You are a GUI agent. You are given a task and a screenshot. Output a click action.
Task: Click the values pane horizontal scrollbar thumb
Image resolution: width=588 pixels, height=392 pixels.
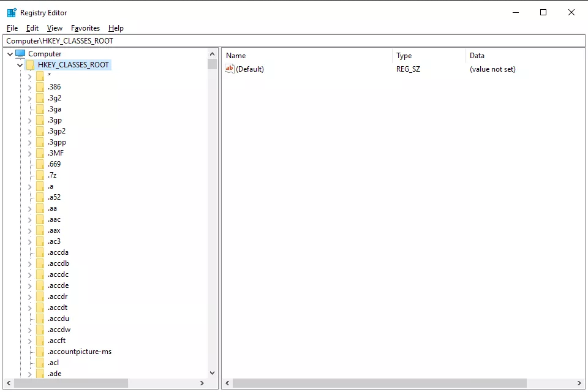pos(380,383)
